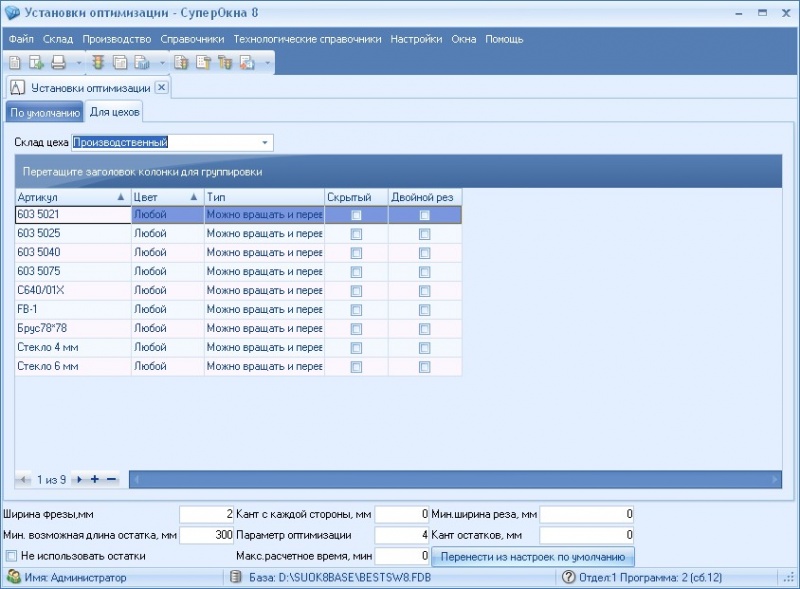
Task: Open the Файл menu
Action: (21, 39)
